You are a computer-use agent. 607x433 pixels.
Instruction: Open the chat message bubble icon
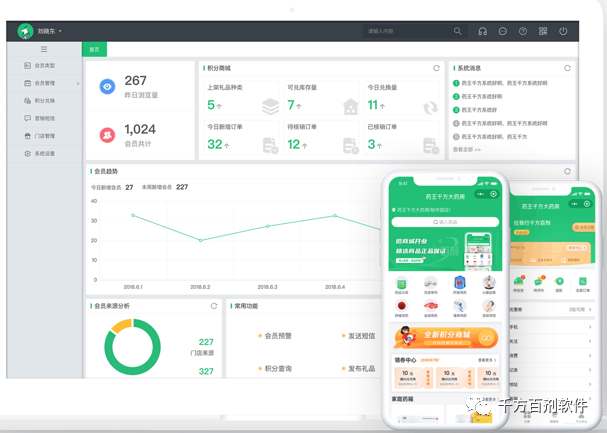coord(503,32)
